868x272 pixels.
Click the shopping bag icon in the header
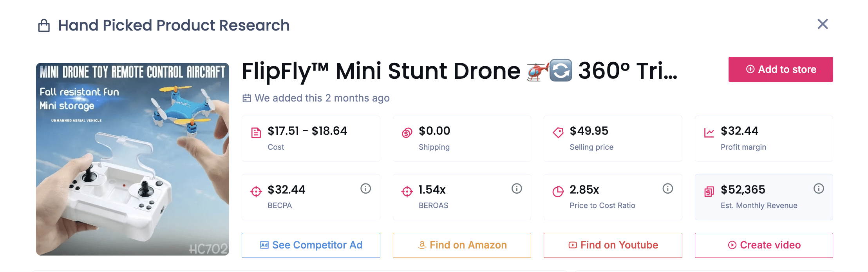coord(44,25)
